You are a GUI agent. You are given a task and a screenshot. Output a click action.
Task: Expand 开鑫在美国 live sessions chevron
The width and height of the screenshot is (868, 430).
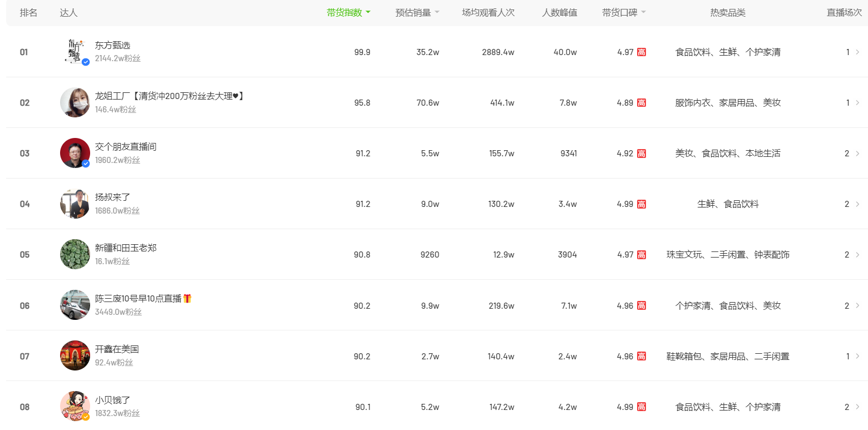tap(857, 356)
